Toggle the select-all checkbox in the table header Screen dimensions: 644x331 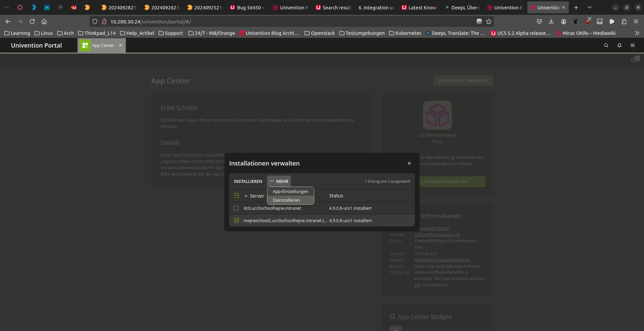(x=236, y=196)
